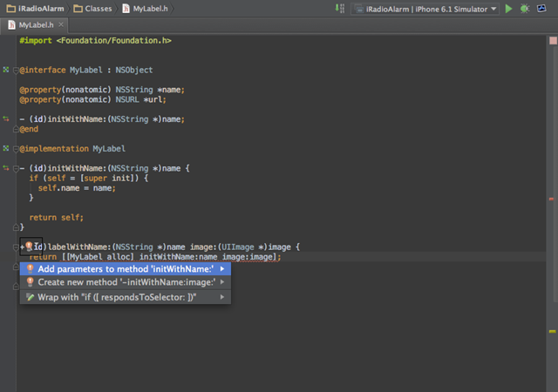Close the MyLabel.h tab

(61, 24)
